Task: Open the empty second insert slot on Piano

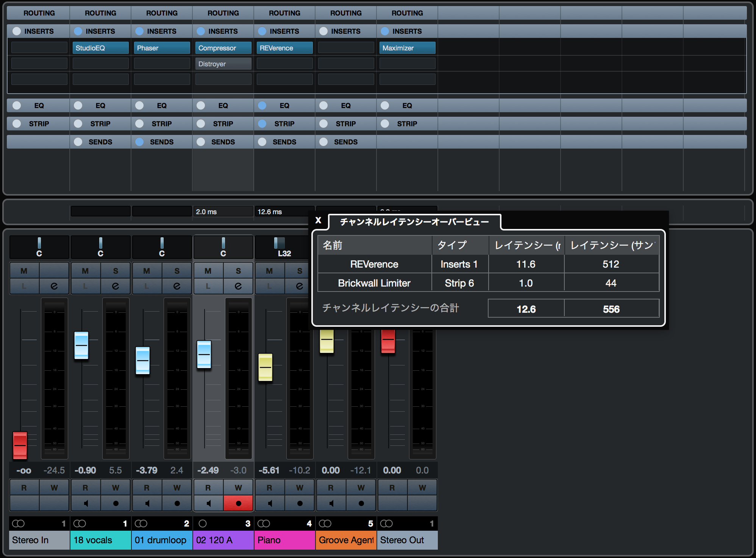Action: [x=284, y=64]
